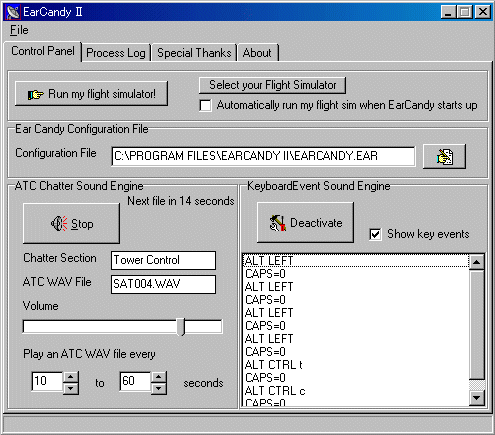Click key events list scroll down arrow

click(477, 397)
